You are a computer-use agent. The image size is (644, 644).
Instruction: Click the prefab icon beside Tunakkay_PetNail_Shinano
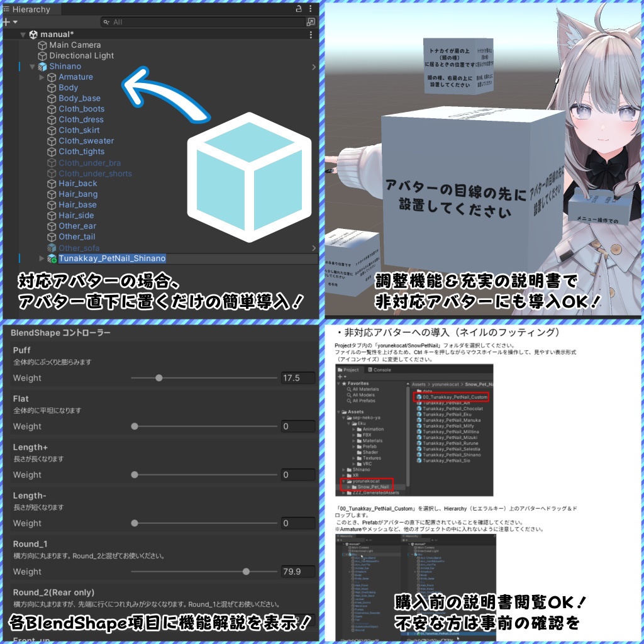click(x=50, y=258)
